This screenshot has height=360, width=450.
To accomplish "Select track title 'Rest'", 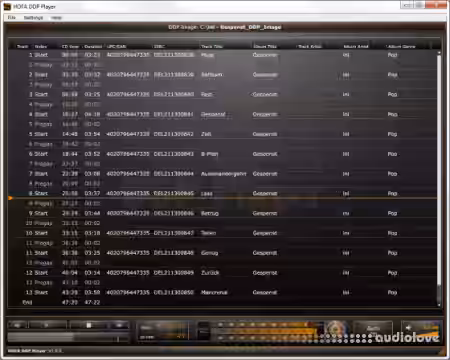I will pos(207,94).
